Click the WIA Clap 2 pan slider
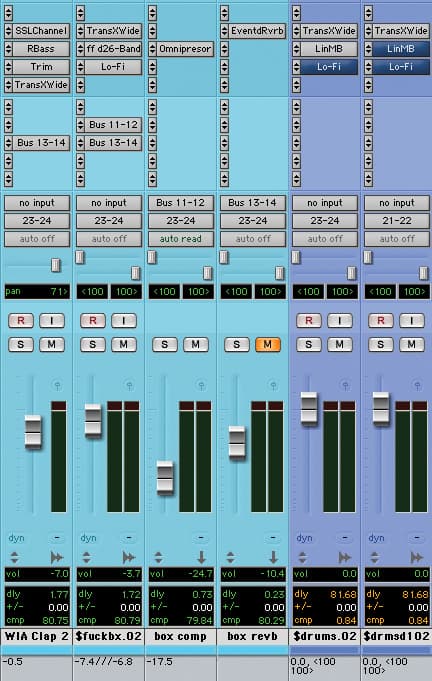The image size is (432, 681). click(x=56, y=265)
